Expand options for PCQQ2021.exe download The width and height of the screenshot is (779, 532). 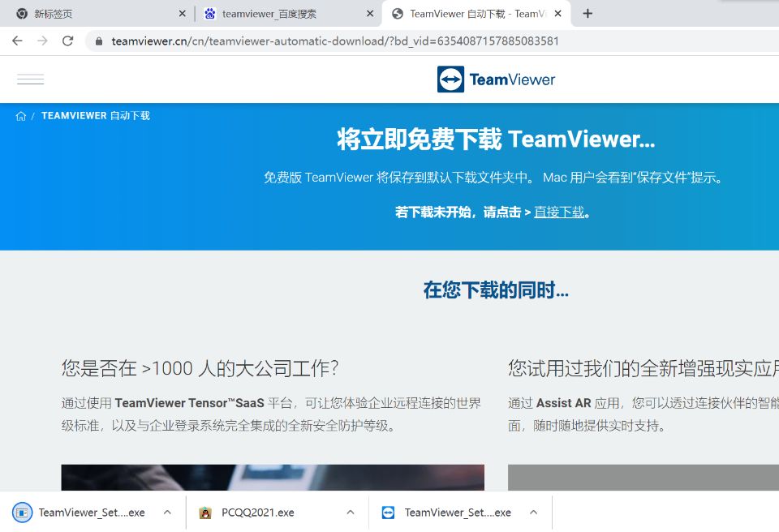coord(351,512)
